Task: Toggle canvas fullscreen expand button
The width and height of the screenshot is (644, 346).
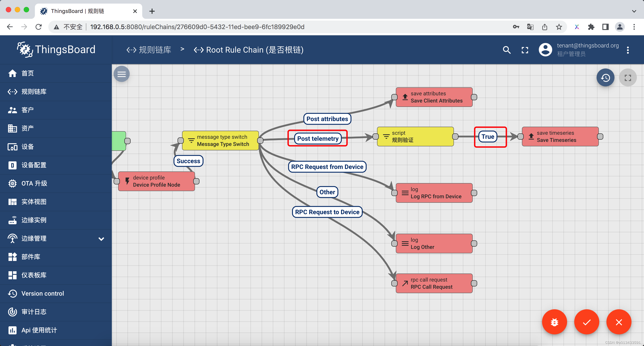Action: coord(628,78)
